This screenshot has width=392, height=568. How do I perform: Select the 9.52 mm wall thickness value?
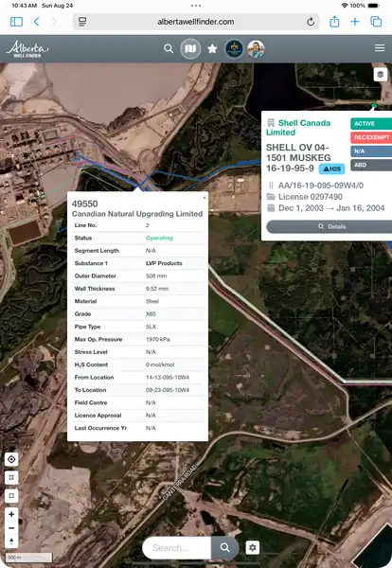pyautogui.click(x=157, y=289)
